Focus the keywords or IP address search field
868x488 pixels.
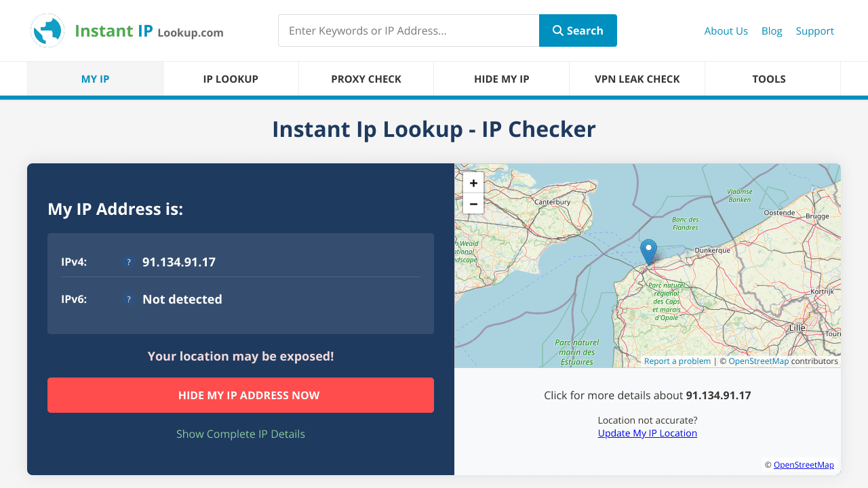point(409,30)
